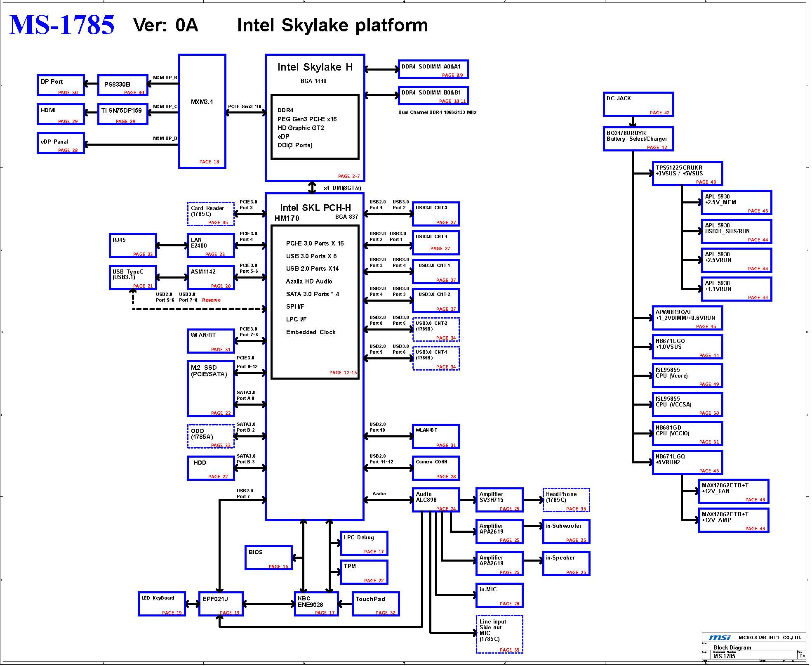Click the APL 5930 USB31_SUS/RUN block
Image resolution: width=812 pixels, height=666 pixels.
737,231
